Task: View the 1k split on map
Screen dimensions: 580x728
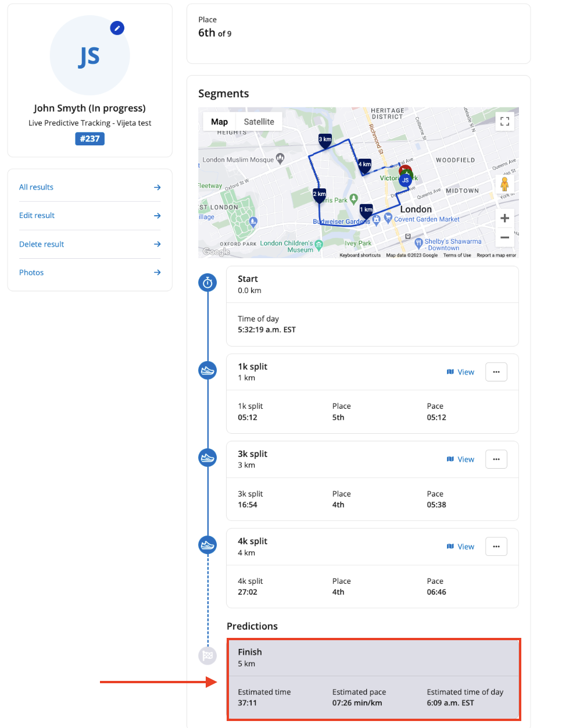Action: [x=460, y=372]
